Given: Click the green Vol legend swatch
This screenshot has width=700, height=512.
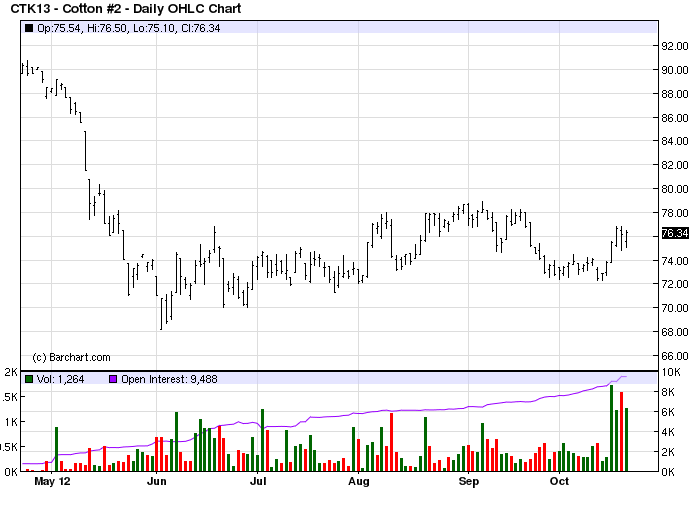Looking at the screenshot, I should [29, 379].
